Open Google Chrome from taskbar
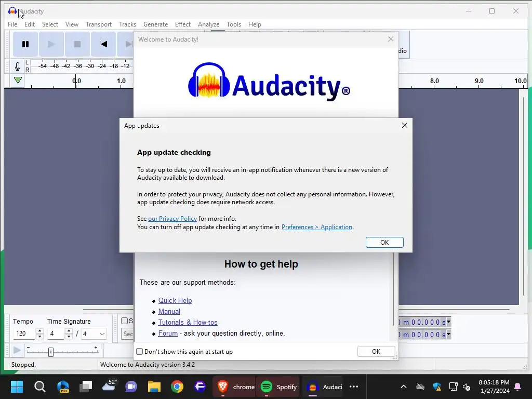This screenshot has height=399, width=532. click(x=177, y=387)
